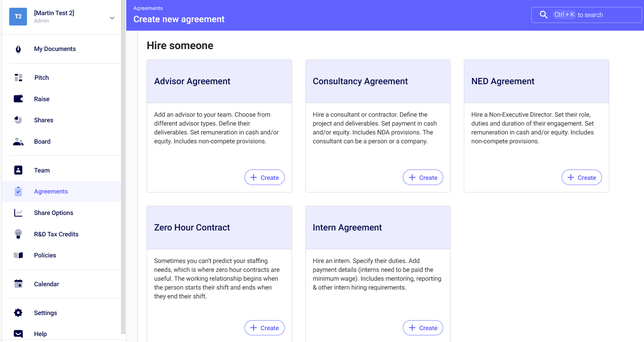Click the R&D Tax Credits lightbulb icon

(18, 234)
